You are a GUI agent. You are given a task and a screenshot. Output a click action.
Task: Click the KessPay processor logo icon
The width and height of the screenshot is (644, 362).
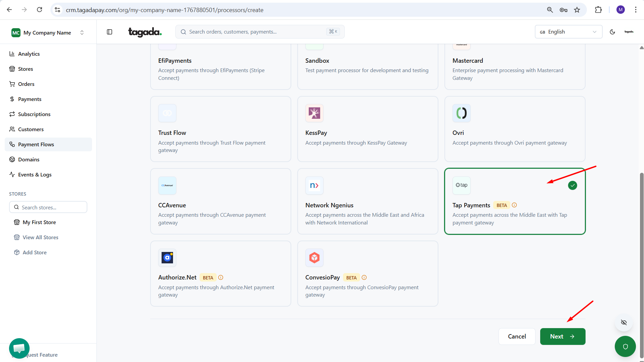click(314, 113)
